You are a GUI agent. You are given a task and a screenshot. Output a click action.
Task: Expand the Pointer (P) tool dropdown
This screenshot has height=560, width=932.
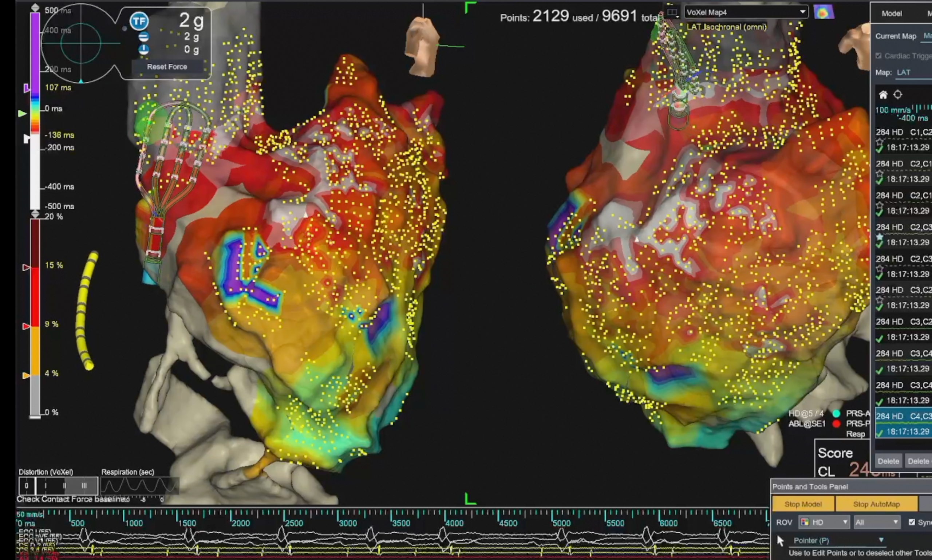pos(881,540)
